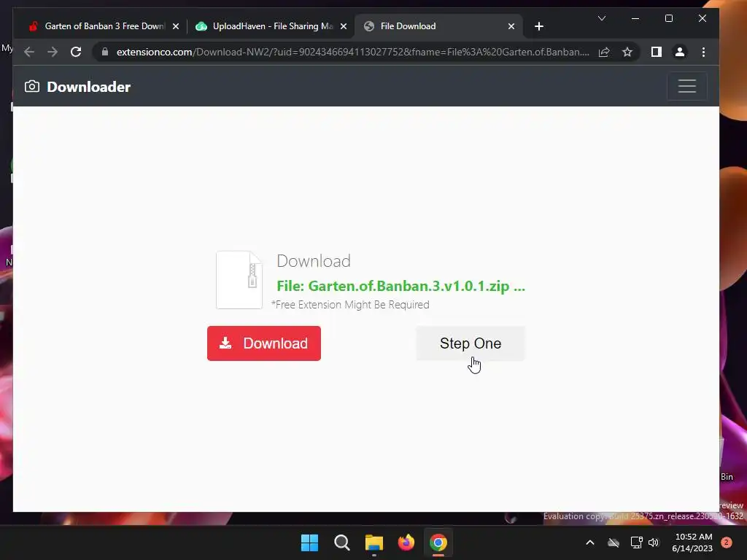The width and height of the screenshot is (747, 560).
Task: Open network settings tray icon
Action: tap(636, 542)
